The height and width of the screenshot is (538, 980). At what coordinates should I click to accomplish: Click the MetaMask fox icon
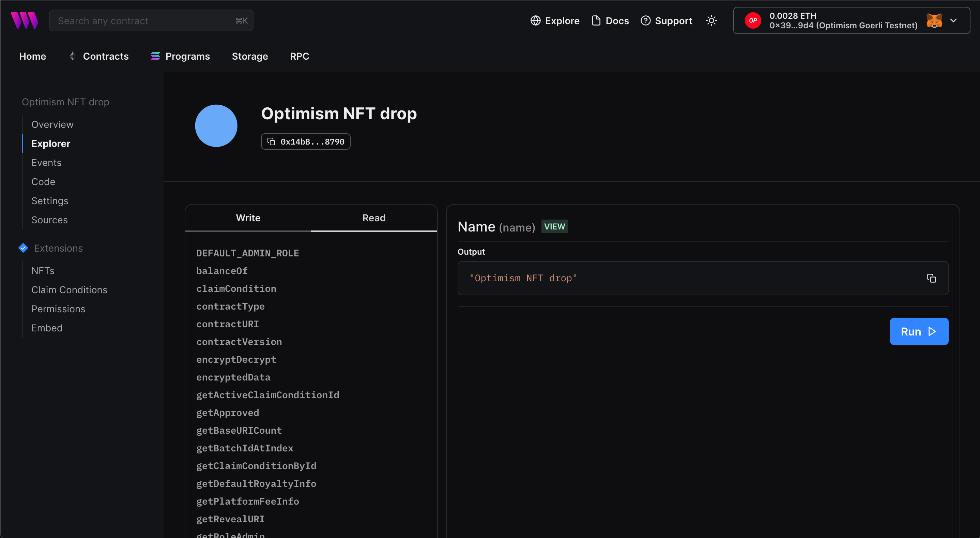tap(935, 20)
